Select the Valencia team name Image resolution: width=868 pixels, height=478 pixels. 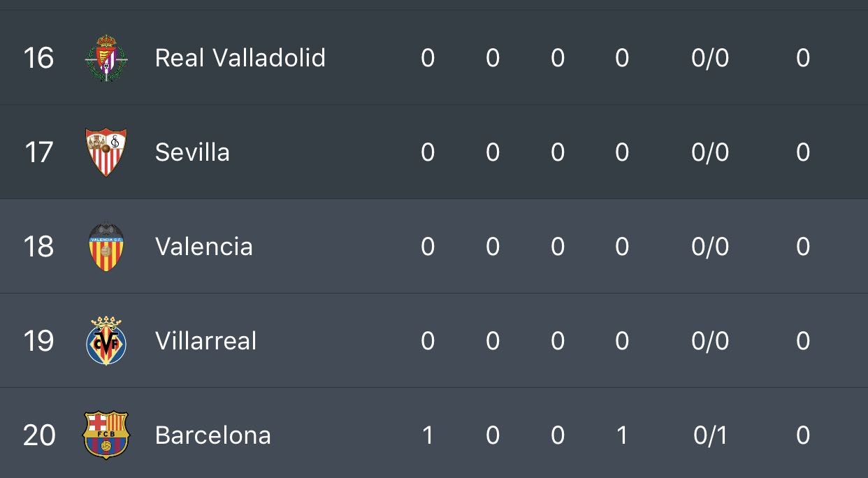[x=203, y=247]
